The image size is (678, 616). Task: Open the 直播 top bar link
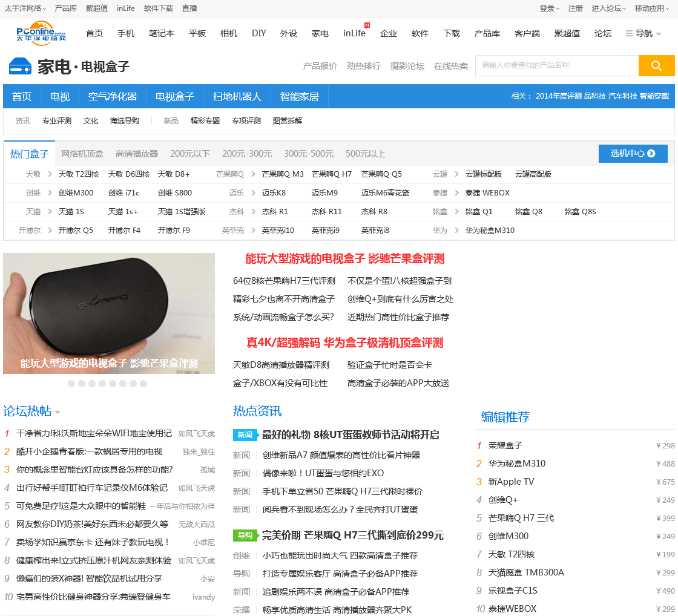[x=189, y=8]
